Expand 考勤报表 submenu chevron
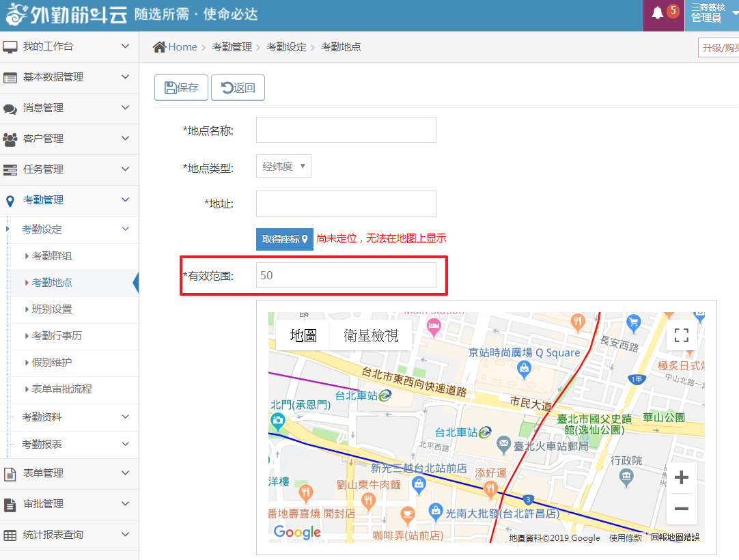Viewport: 739px width, 560px height. pos(126,444)
